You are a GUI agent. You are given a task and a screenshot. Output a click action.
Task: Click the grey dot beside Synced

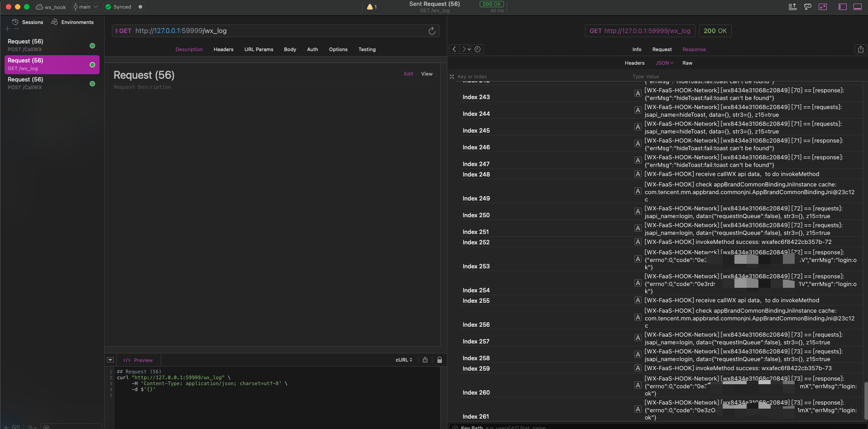click(x=140, y=7)
